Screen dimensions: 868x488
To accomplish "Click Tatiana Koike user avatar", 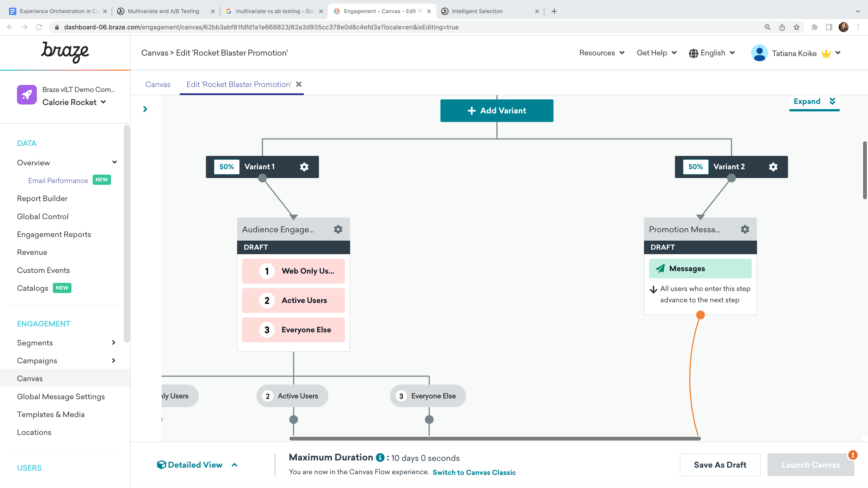I will tap(759, 53).
